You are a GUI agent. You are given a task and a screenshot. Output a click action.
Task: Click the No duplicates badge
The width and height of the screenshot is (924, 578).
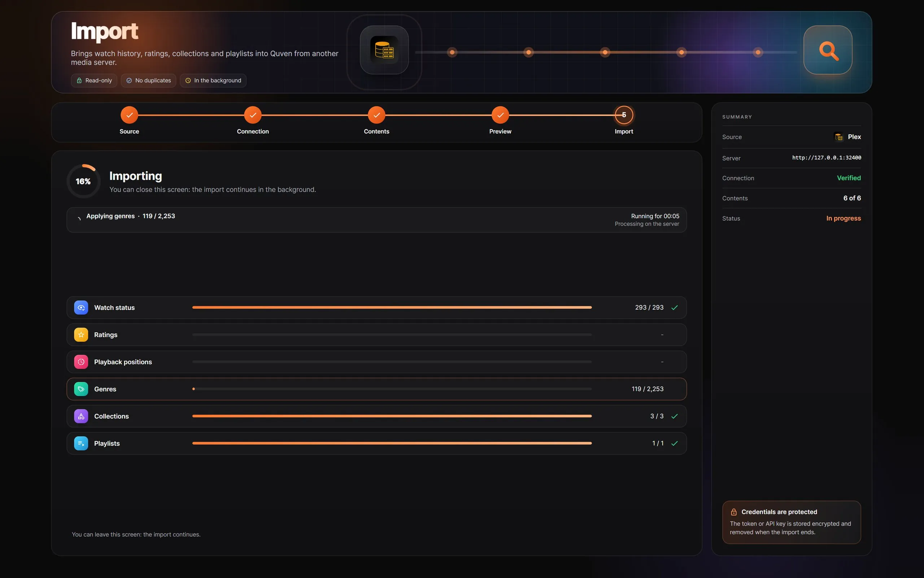coord(149,80)
